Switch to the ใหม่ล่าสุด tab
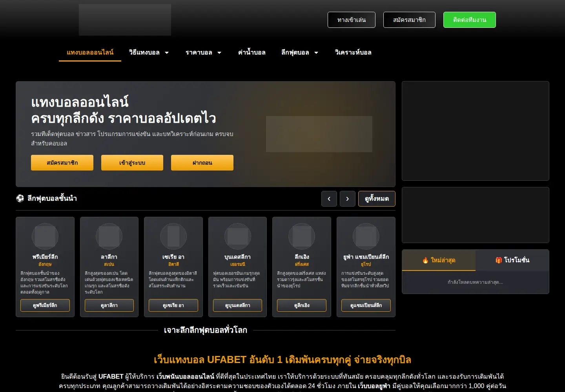 pos(439,260)
